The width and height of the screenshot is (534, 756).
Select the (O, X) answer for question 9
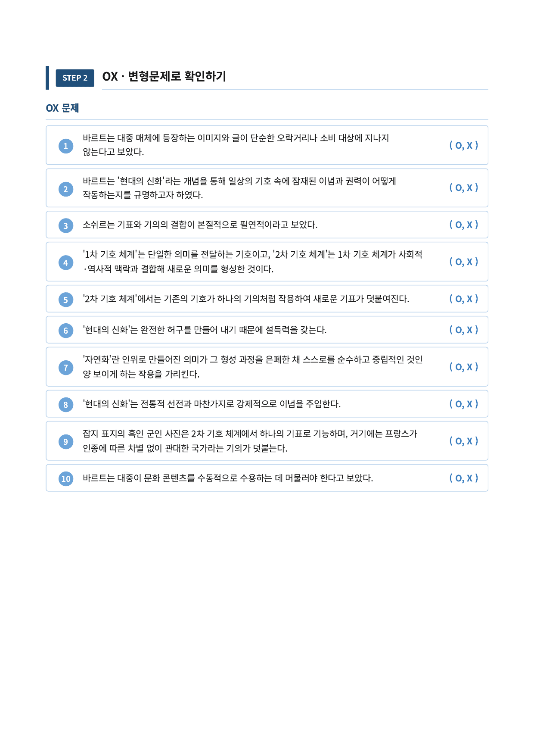point(464,441)
